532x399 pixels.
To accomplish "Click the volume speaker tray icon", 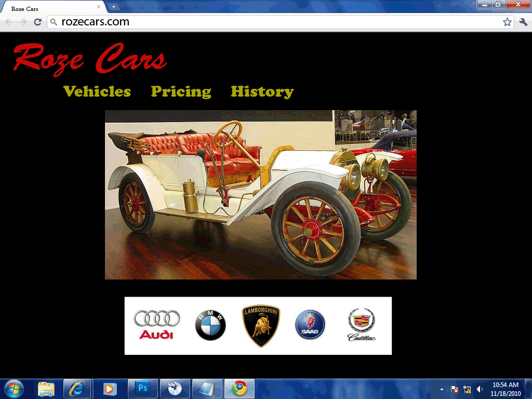I will [480, 389].
